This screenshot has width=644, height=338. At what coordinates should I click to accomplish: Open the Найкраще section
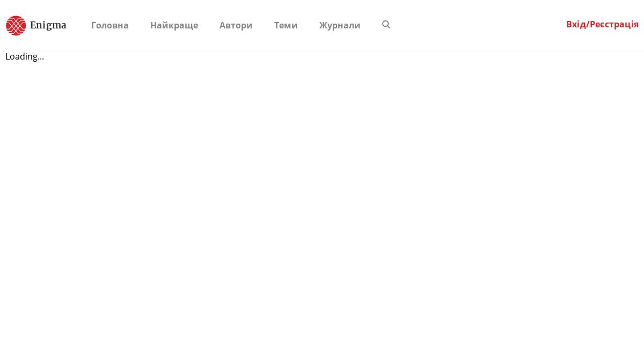174,25
